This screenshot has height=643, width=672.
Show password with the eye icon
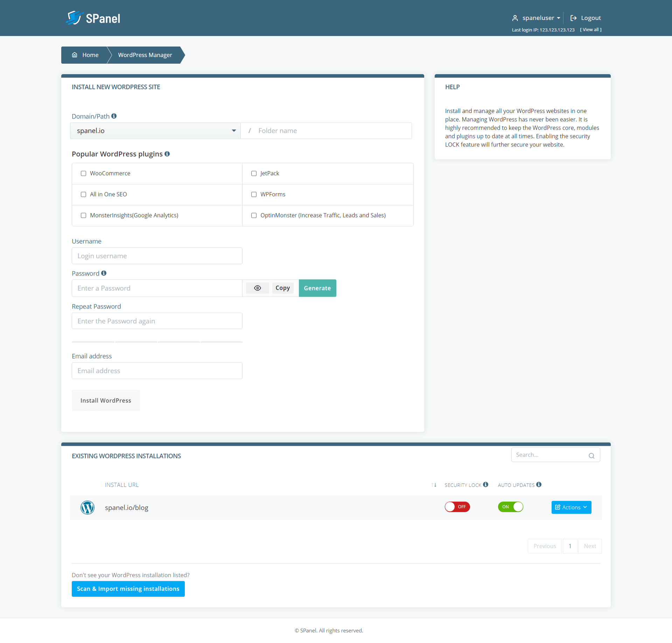[x=258, y=288]
